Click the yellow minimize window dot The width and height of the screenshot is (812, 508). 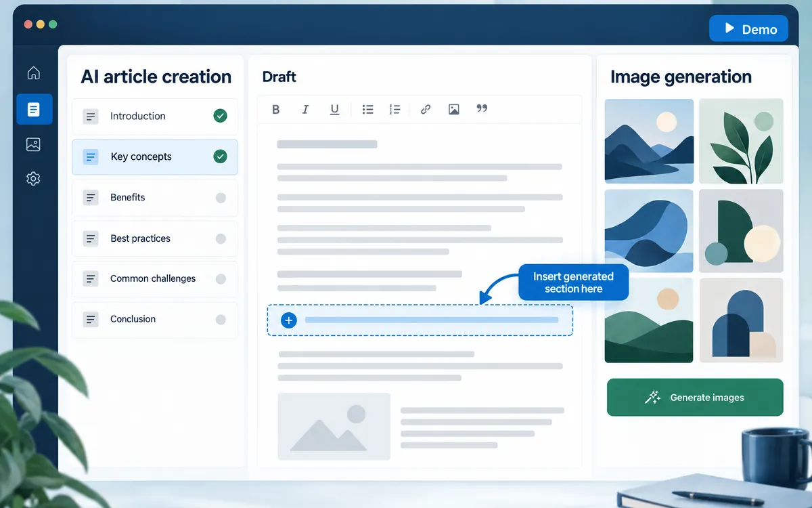click(40, 24)
